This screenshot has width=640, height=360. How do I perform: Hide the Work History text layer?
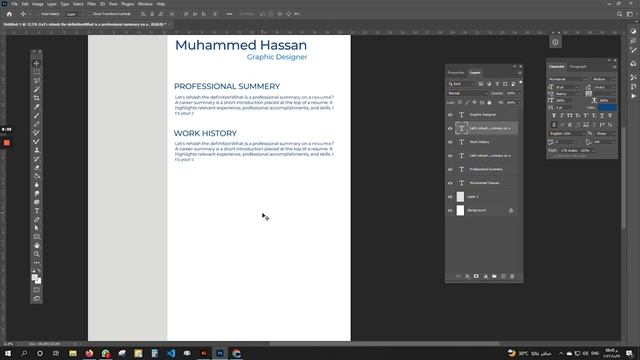(450, 142)
